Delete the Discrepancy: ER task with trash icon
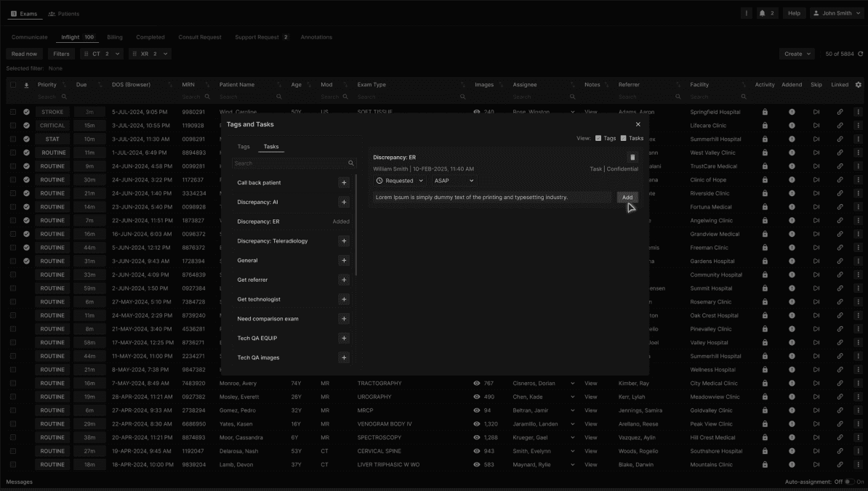 (x=632, y=158)
